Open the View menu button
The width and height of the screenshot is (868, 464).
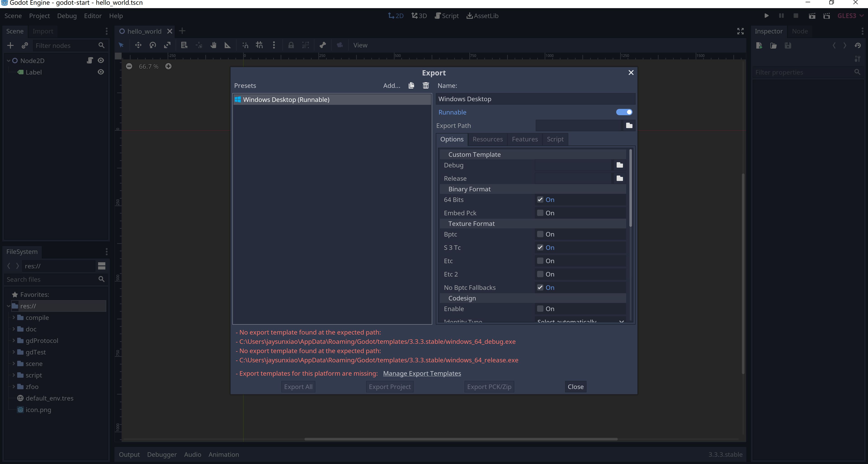point(360,45)
